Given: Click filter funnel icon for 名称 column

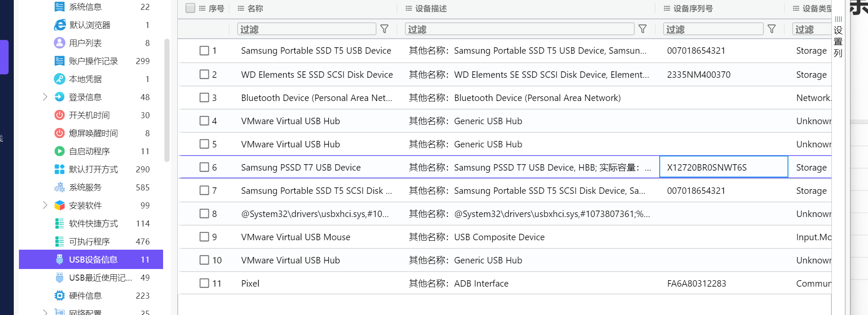Looking at the screenshot, I should pyautogui.click(x=384, y=29).
